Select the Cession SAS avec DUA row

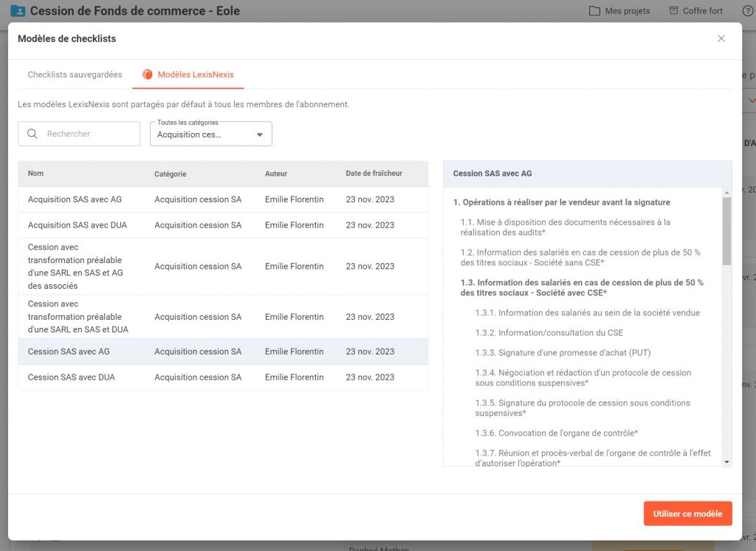coord(223,377)
